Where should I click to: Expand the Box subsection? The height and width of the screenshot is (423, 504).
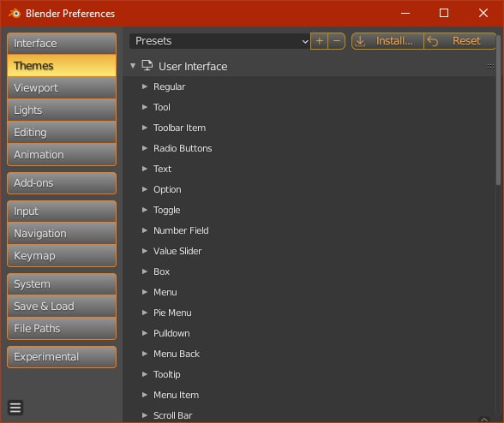pyautogui.click(x=145, y=271)
